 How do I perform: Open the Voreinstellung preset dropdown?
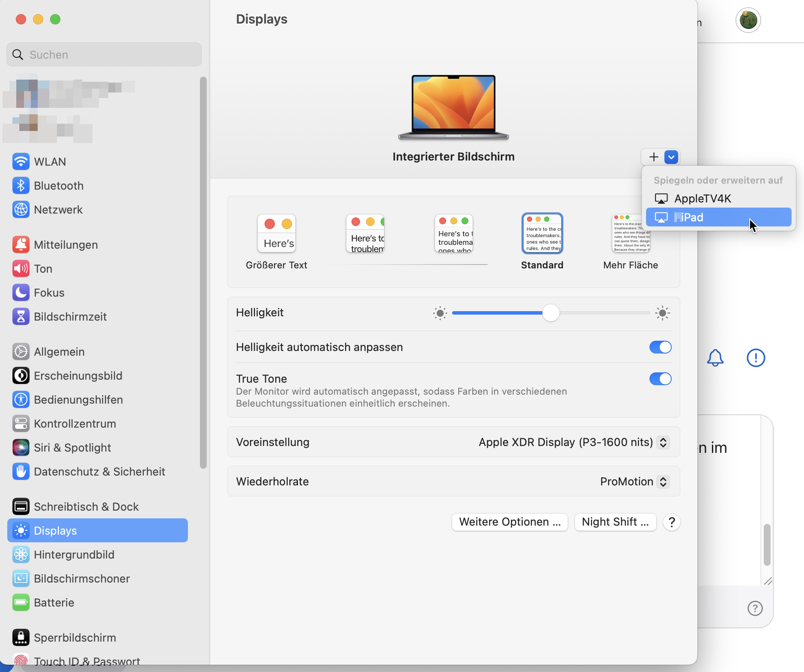click(x=663, y=442)
